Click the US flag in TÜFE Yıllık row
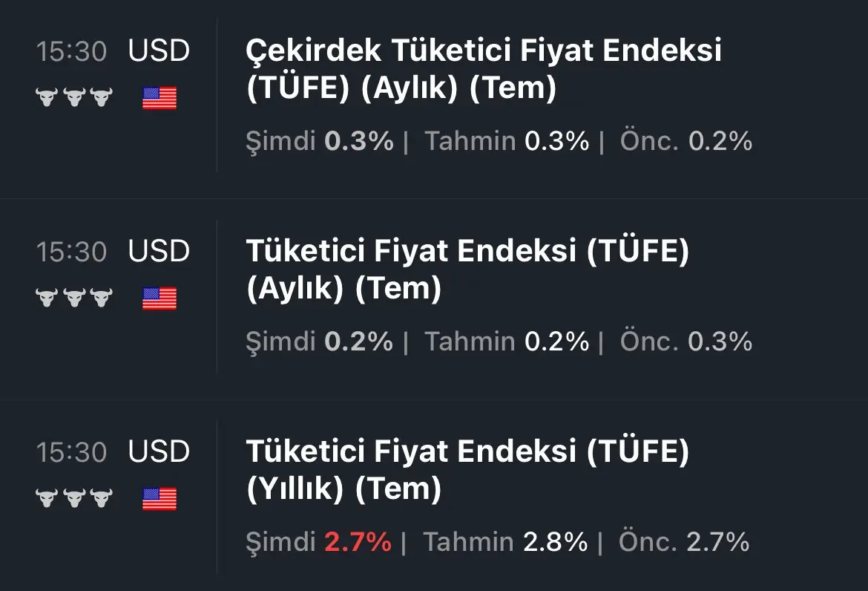 pyautogui.click(x=160, y=499)
